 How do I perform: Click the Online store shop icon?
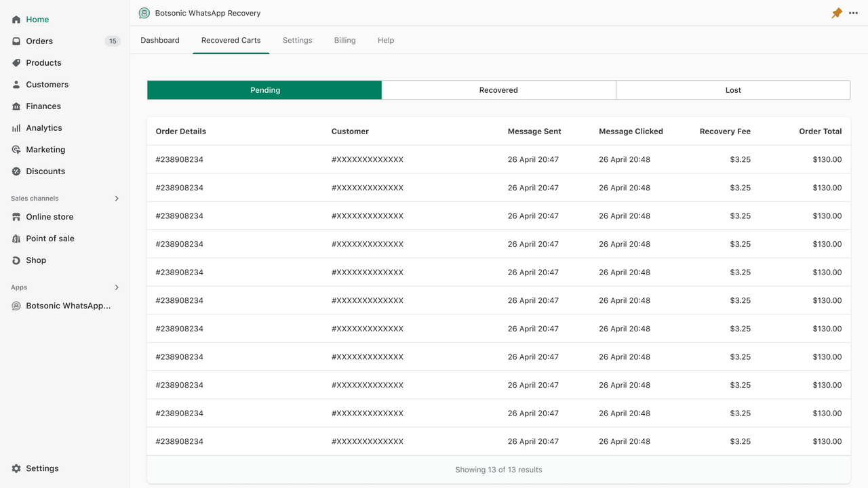16,217
